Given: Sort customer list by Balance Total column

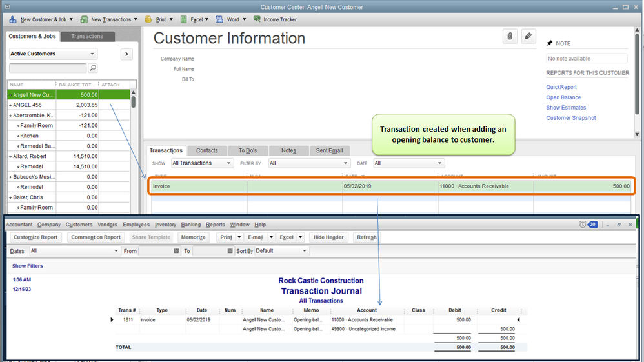Looking at the screenshot, I should [x=76, y=85].
